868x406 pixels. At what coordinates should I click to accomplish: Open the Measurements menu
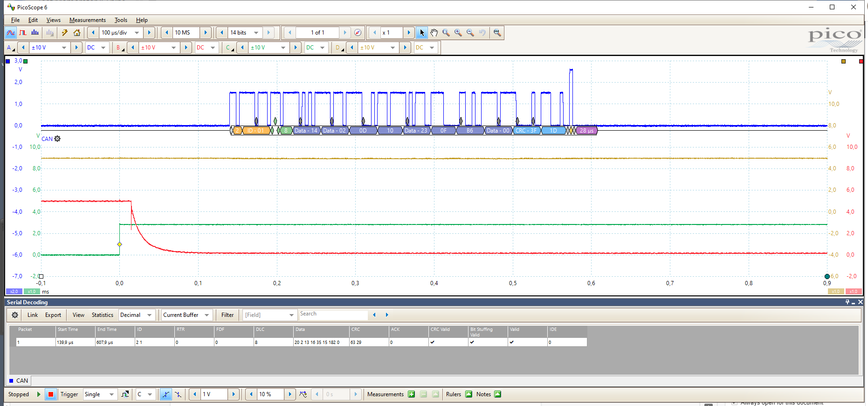(x=88, y=20)
